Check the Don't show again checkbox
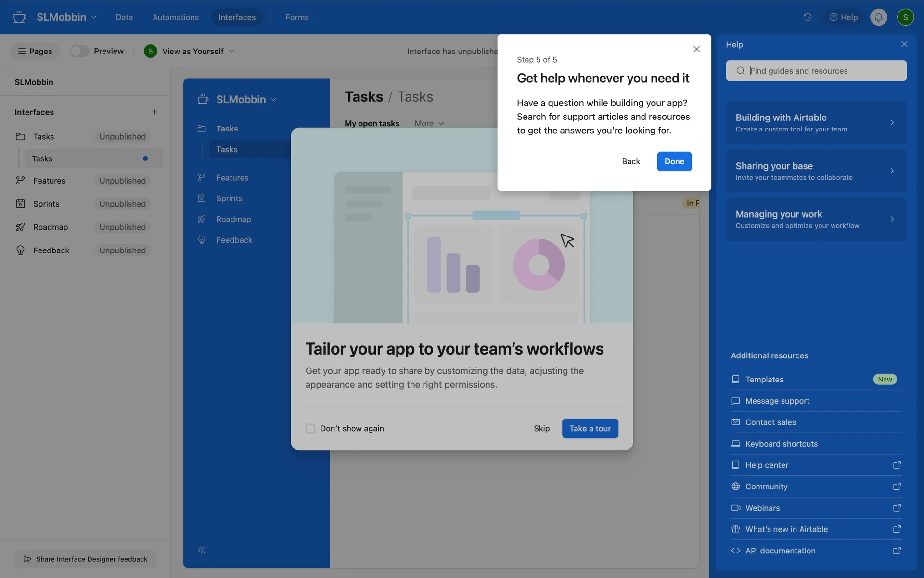 coord(310,428)
